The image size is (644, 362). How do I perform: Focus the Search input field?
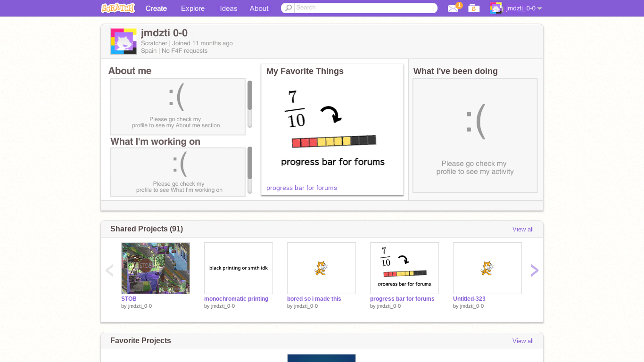(x=365, y=8)
